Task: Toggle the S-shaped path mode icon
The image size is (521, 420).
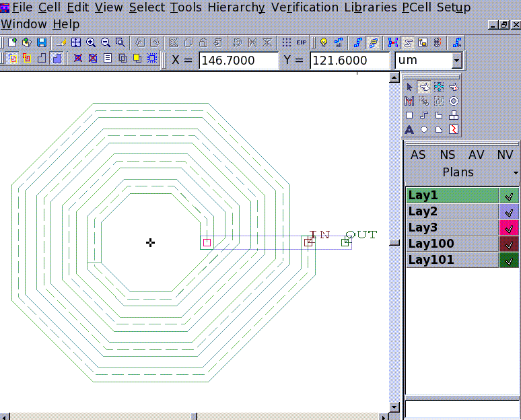Action: coord(408,42)
